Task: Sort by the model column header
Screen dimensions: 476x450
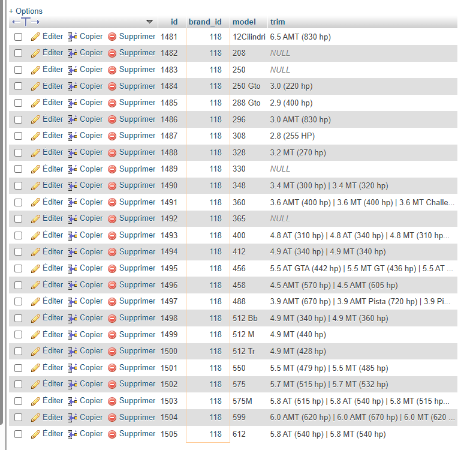Action: (x=244, y=22)
